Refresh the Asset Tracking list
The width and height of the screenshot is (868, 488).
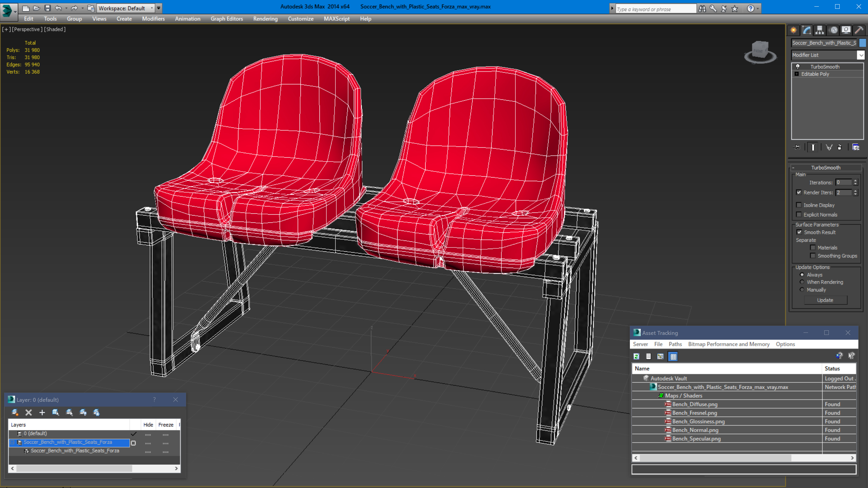(x=636, y=356)
